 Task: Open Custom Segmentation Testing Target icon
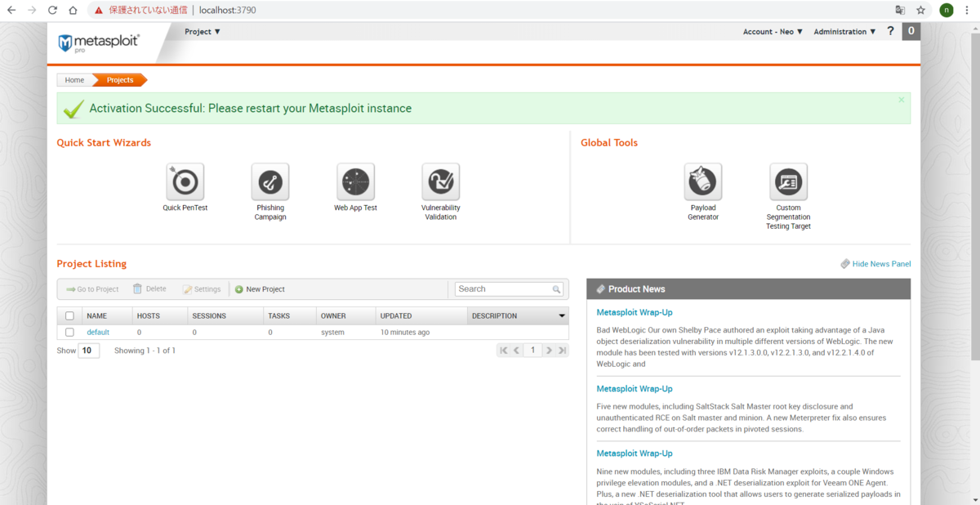(788, 181)
